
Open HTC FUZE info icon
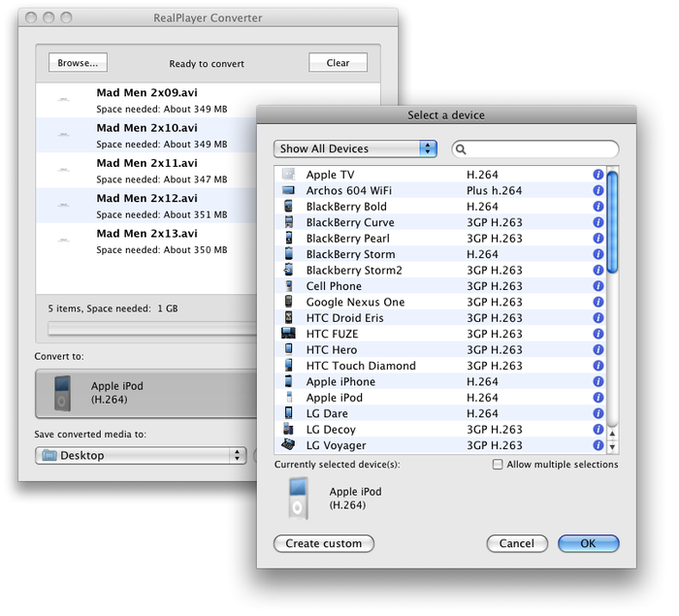pos(598,334)
